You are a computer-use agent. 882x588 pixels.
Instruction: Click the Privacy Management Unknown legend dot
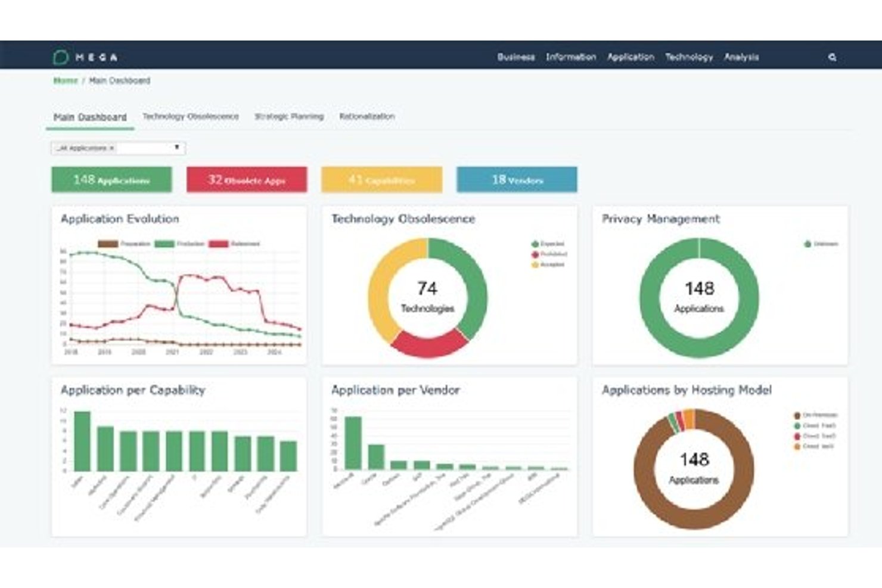[x=808, y=244]
